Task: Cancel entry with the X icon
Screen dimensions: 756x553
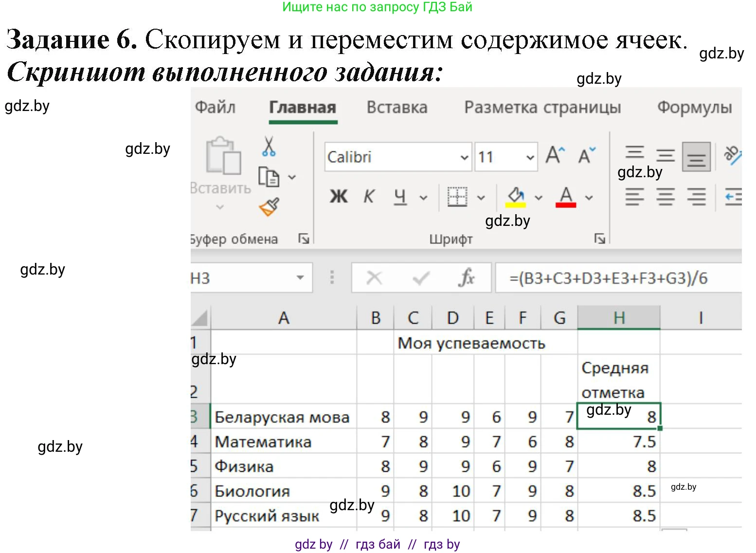Action: pyautogui.click(x=375, y=277)
